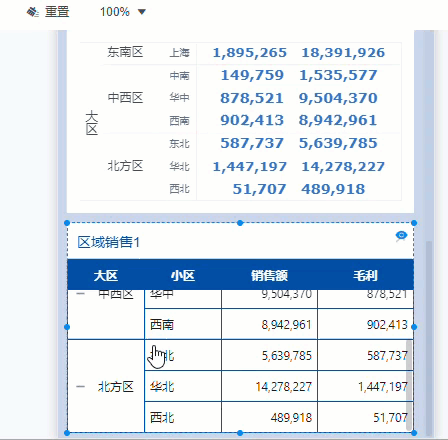448x440 pixels.
Task: Collapse the 中西区 group with minus icon
Action: (80, 294)
